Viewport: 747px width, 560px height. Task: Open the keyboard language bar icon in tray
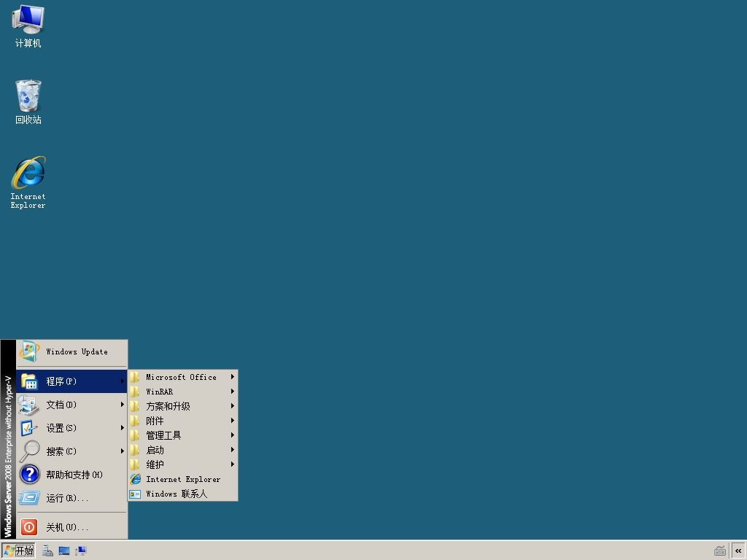[x=720, y=551]
